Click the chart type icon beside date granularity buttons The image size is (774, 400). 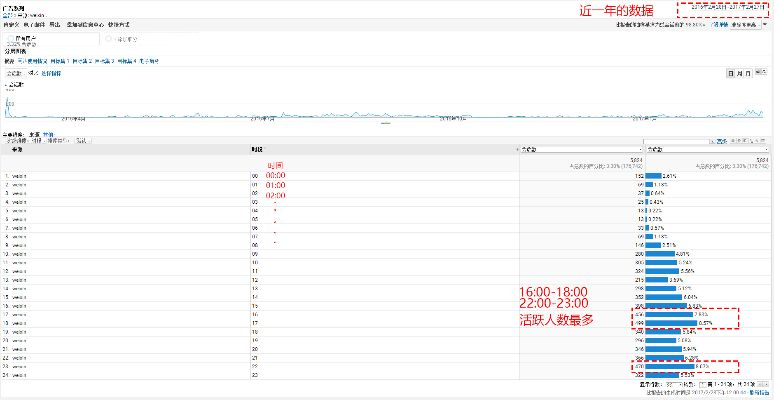763,73
